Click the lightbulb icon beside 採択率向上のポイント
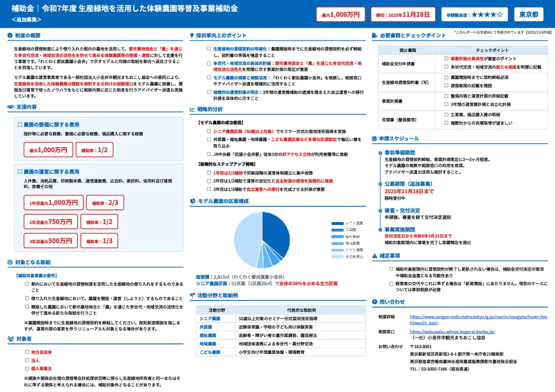This screenshot has width=555, height=392. click(x=192, y=36)
